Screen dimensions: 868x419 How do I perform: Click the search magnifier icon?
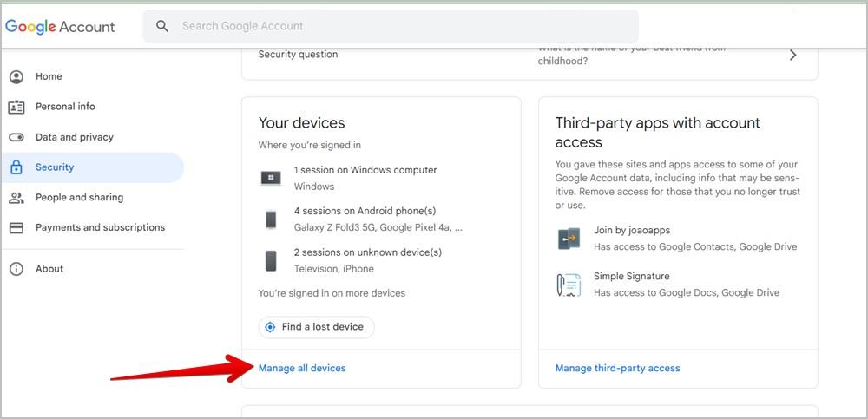[162, 26]
